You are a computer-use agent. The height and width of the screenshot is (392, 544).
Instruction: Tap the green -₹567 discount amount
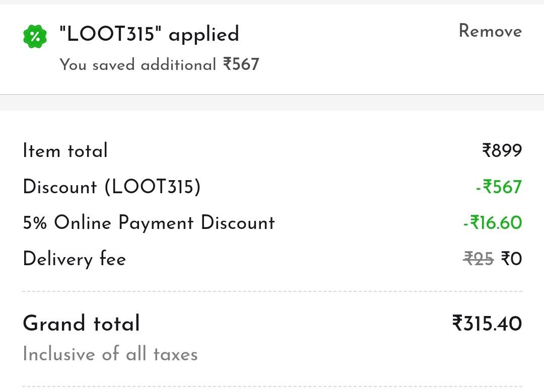499,187
